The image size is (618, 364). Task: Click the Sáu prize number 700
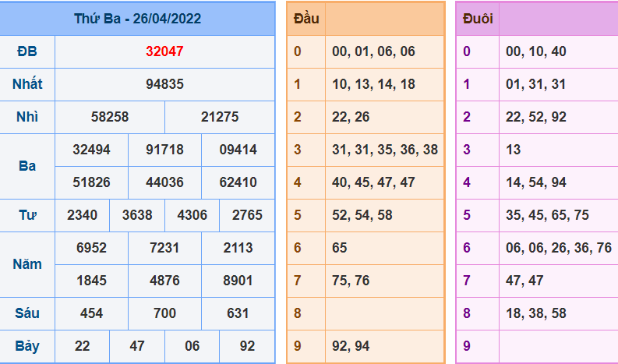coord(164,313)
